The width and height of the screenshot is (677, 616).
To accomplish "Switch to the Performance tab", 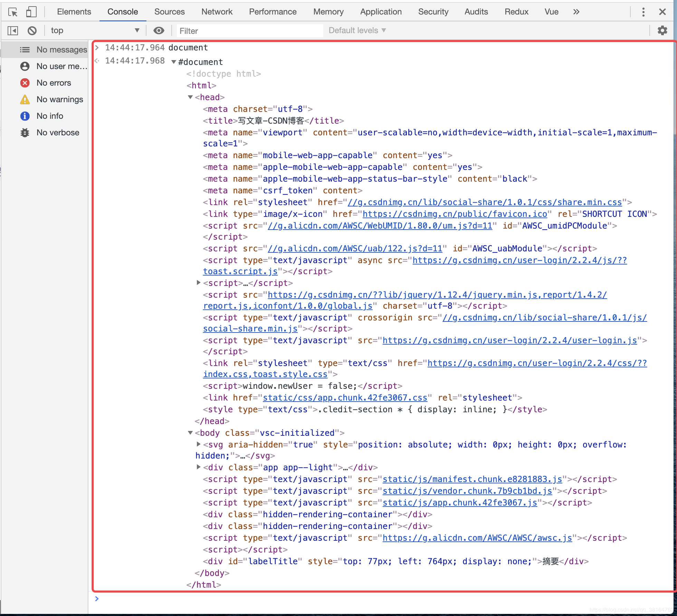I will point(273,12).
